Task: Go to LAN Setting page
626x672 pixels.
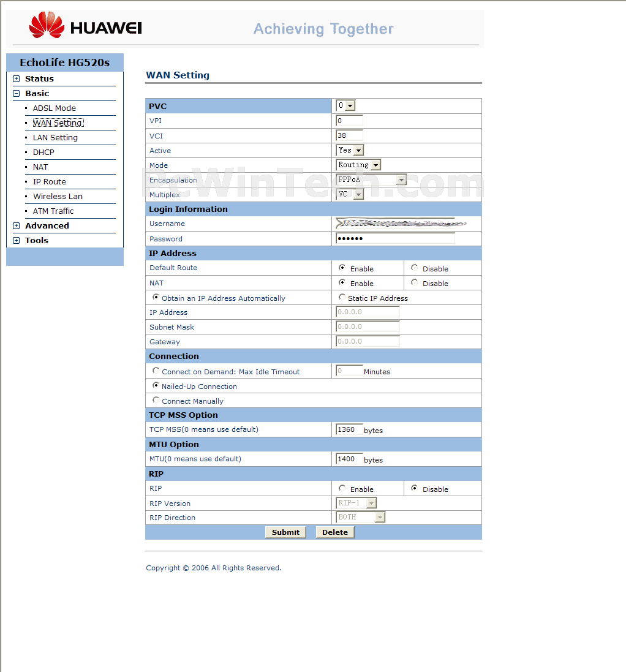Action: tap(55, 138)
